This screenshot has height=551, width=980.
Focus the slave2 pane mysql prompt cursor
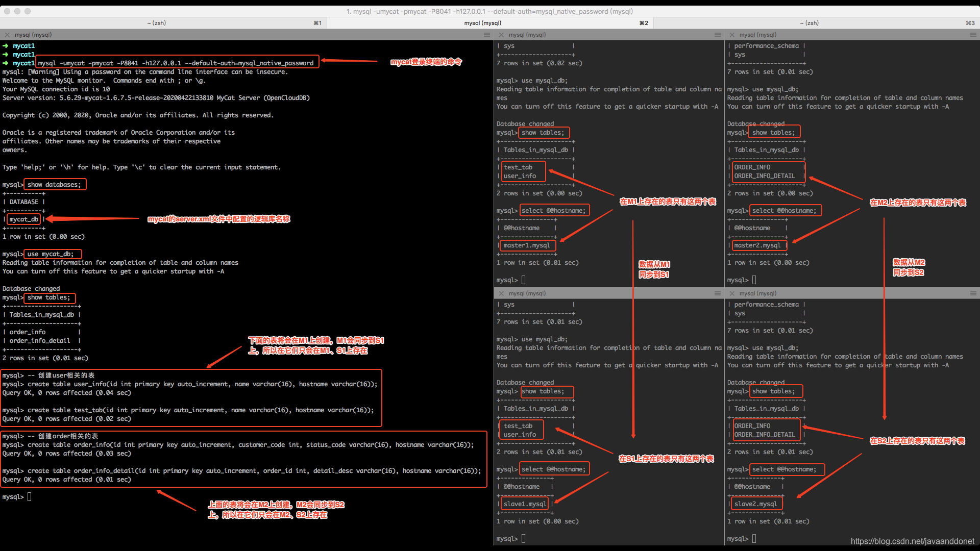pos(754,538)
